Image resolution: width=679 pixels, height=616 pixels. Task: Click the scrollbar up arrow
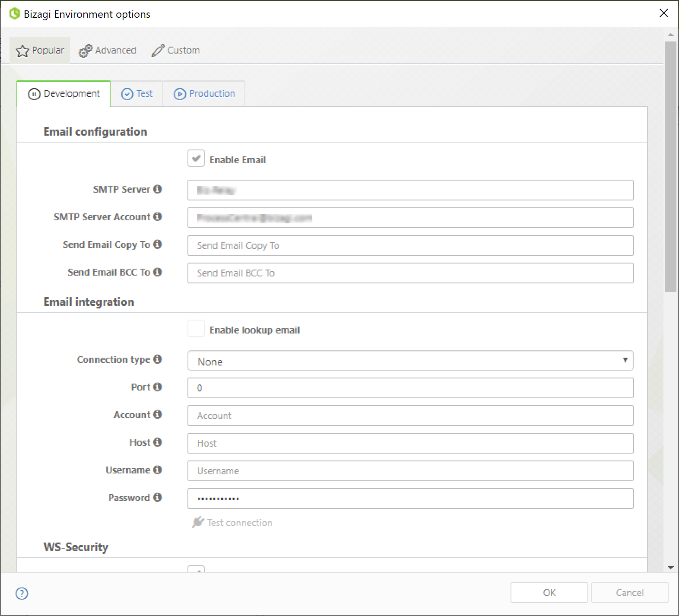pos(671,35)
